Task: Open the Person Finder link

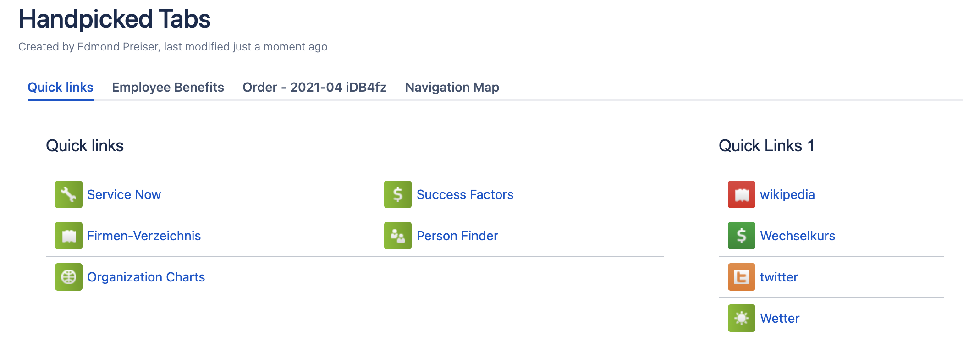Action: pos(457,236)
